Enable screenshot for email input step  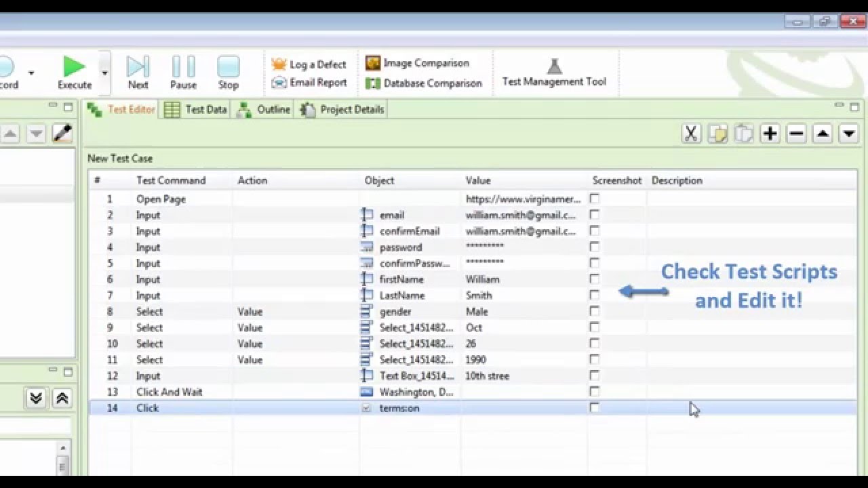pos(595,214)
